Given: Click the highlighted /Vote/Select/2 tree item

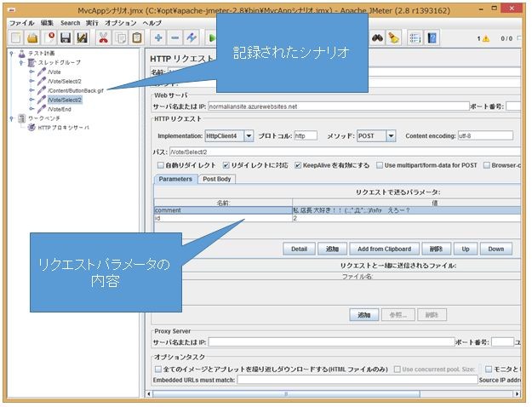Looking at the screenshot, I should (65, 100).
